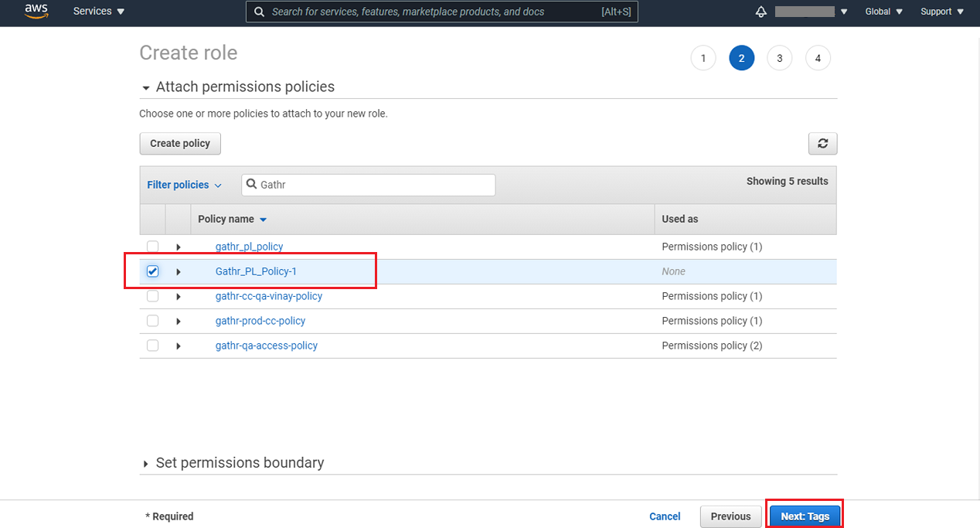Expand details for gathr-prod-cc-policy row
Image resolution: width=980 pixels, height=528 pixels.
[x=179, y=321]
